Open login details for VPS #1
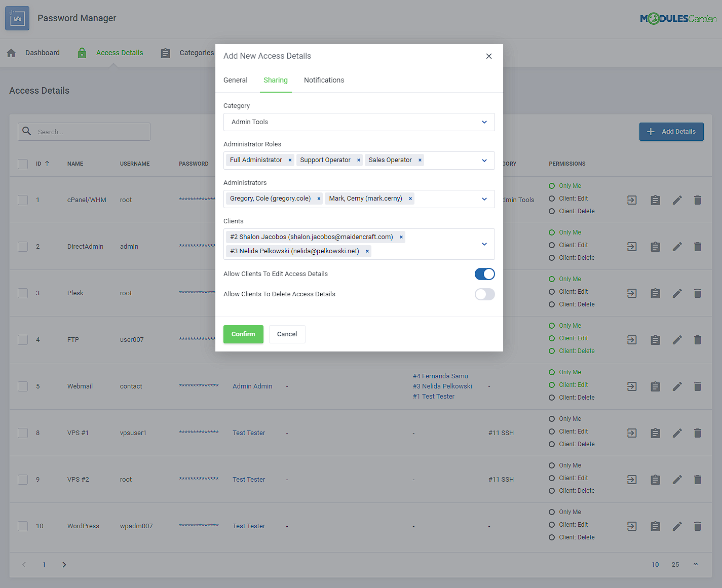Viewport: 722px width, 588px height. tap(631, 433)
